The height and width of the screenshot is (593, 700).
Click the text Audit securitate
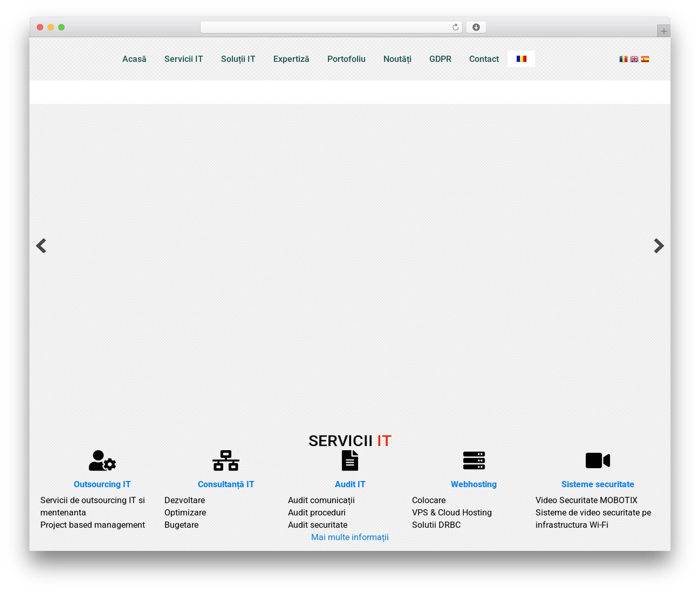point(318,525)
